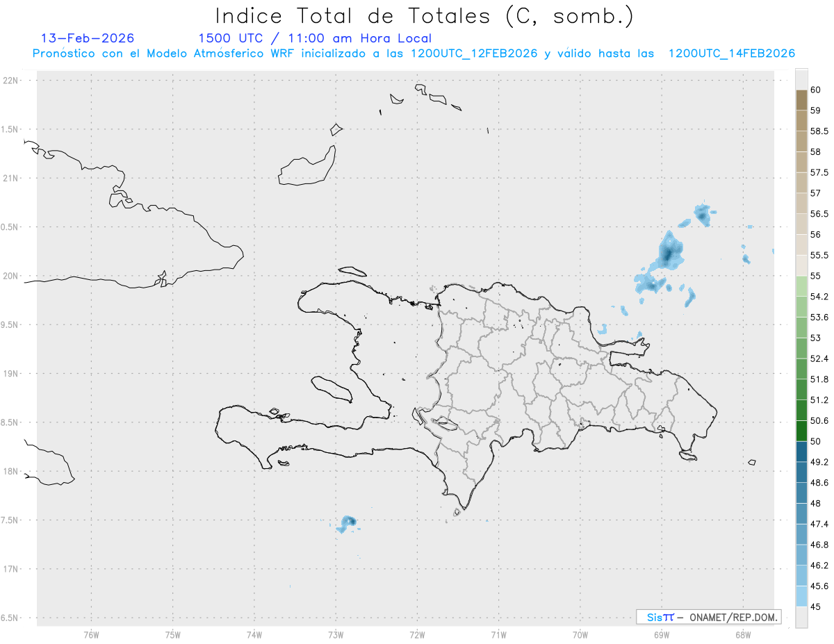Click the '73W' longitude label

(x=336, y=634)
